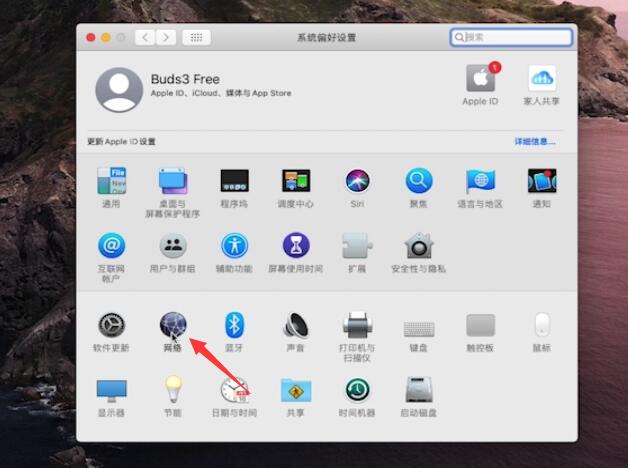Open 日期与时间 preferences
The image size is (628, 468).
tap(234, 390)
